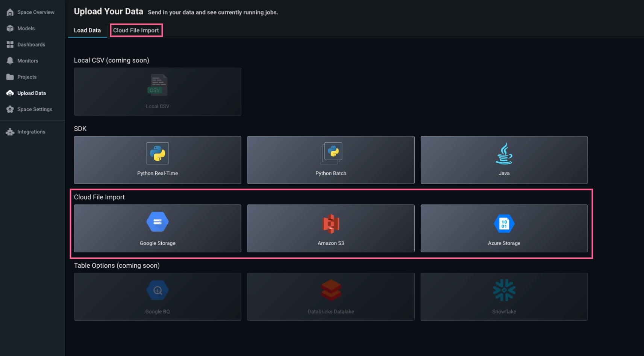The image size is (644, 356).
Task: Navigate to Dashboards in sidebar
Action: pos(31,45)
